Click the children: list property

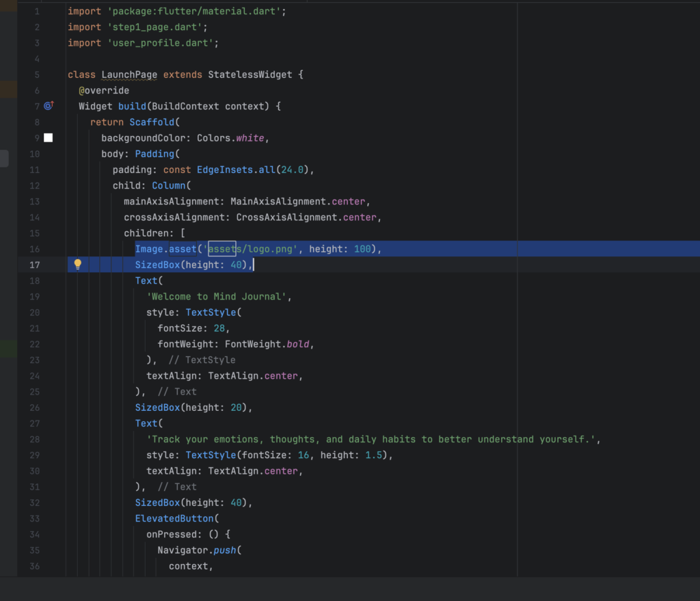pyautogui.click(x=149, y=233)
